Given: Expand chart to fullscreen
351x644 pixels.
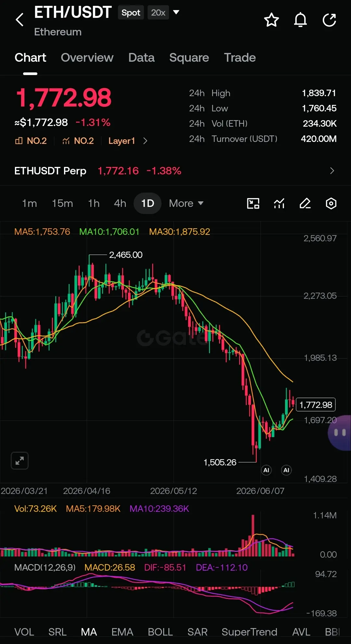Looking at the screenshot, I should (19, 461).
